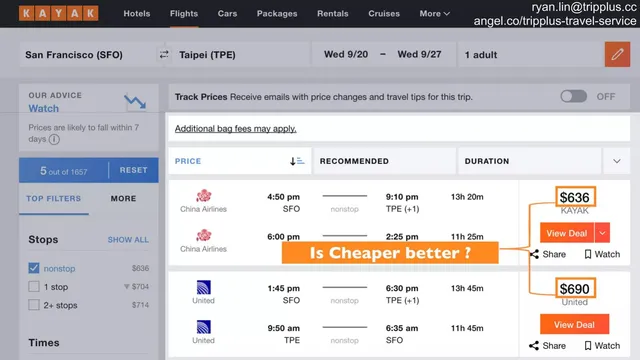Click the KAYAK logo
The height and width of the screenshot is (360, 640).
click(x=58, y=13)
